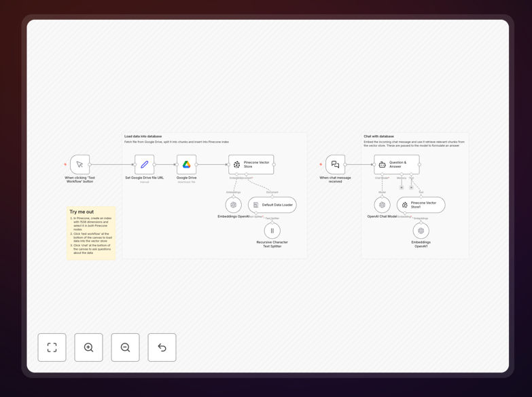Click the 'Recursive Character Text Splitter' label
The width and height of the screenshot is (532, 397).
pos(272,244)
